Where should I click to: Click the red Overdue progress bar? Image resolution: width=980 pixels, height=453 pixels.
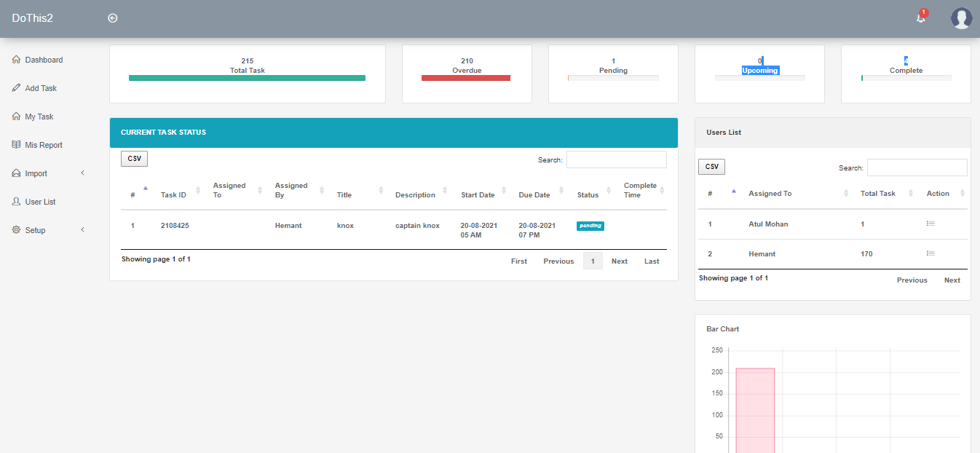pos(466,78)
